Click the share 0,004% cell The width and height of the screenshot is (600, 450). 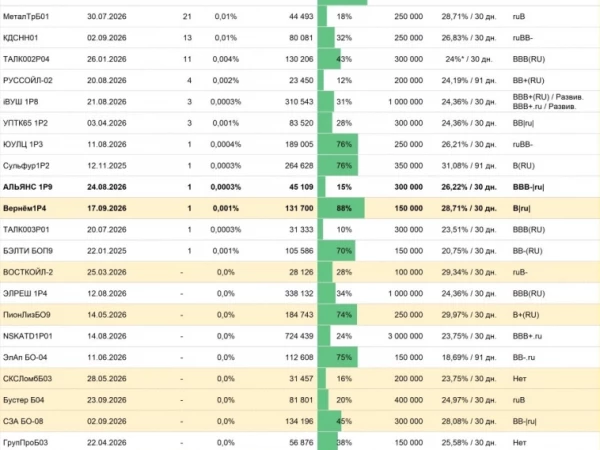pyautogui.click(x=226, y=59)
